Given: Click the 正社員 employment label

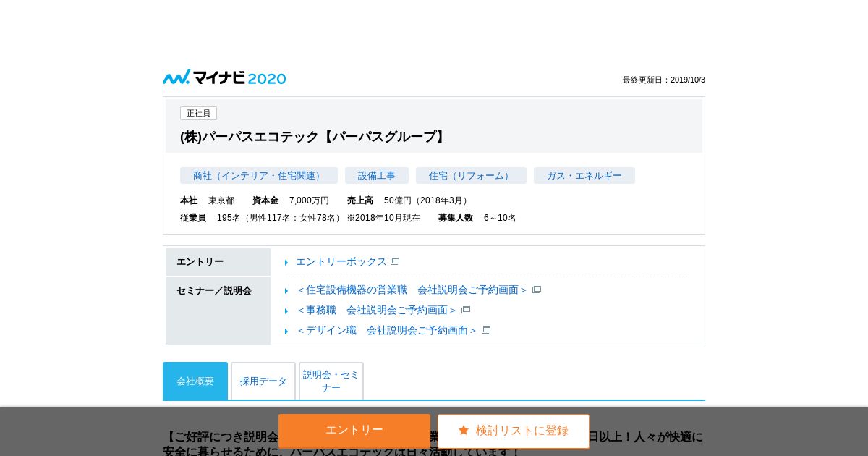Looking at the screenshot, I should point(198,113).
